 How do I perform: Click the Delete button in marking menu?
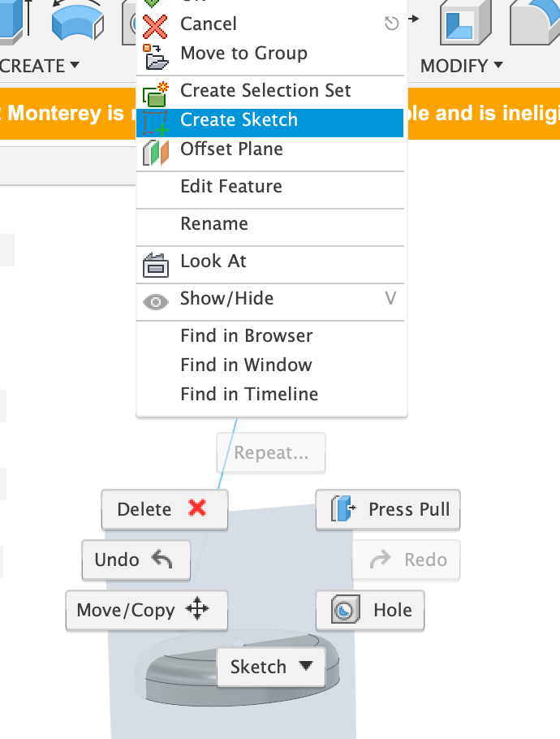(165, 509)
